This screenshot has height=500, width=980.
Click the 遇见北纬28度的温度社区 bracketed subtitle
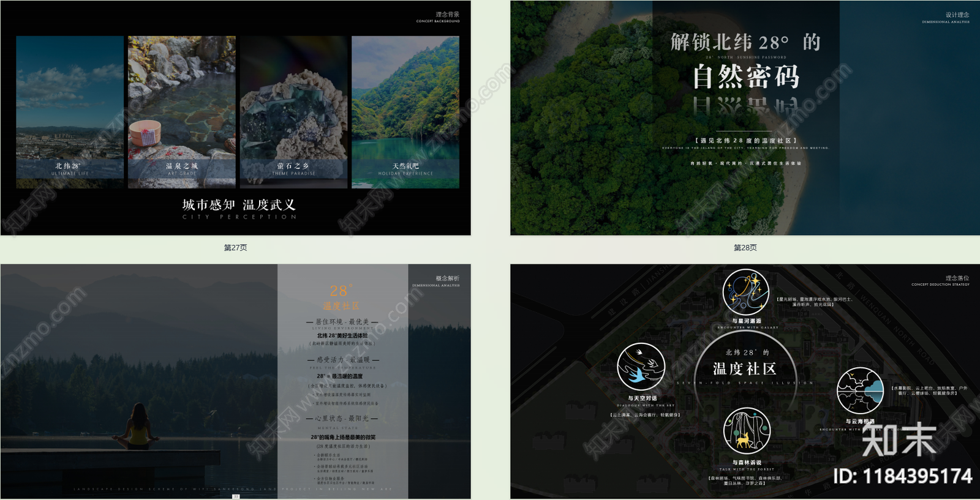[x=745, y=141]
